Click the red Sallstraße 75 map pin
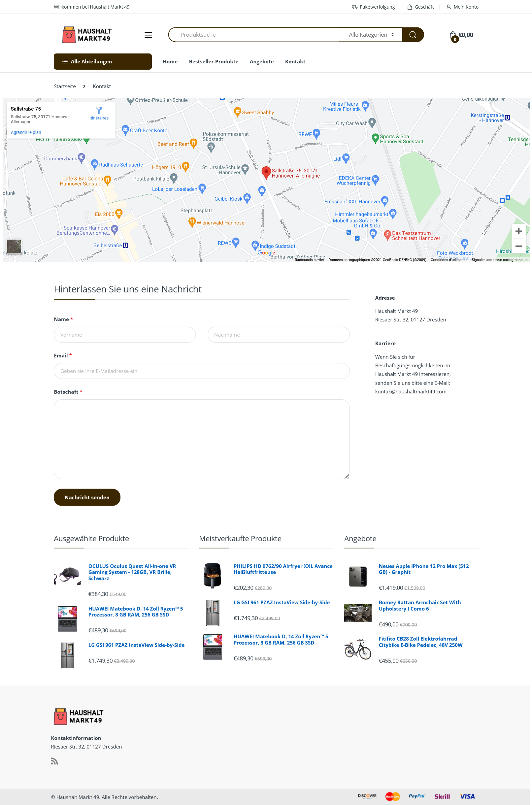Viewport: 532px width, 805px height. click(x=266, y=172)
